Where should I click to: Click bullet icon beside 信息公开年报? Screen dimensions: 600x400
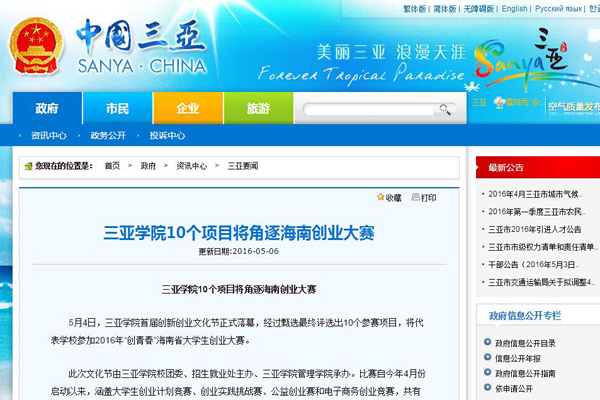485,358
